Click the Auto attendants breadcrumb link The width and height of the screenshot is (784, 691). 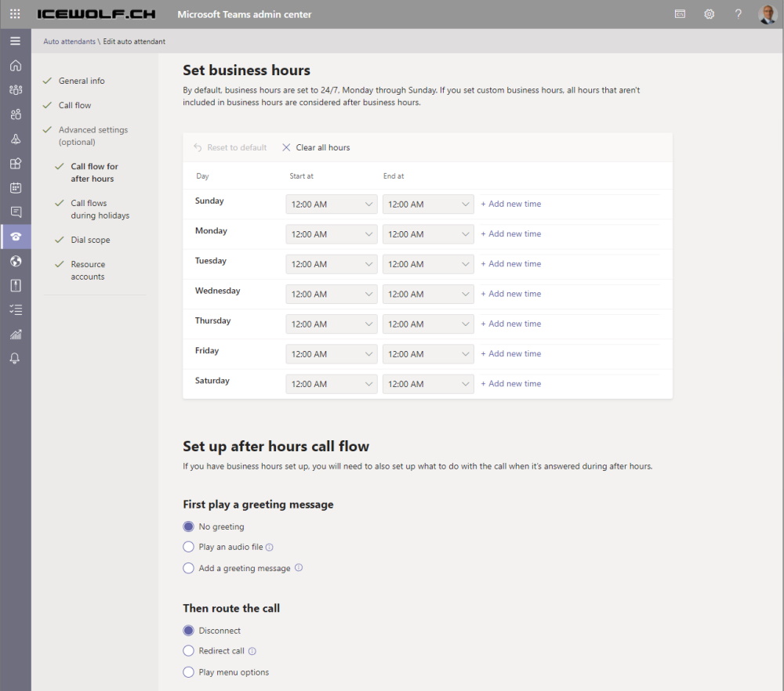point(69,42)
